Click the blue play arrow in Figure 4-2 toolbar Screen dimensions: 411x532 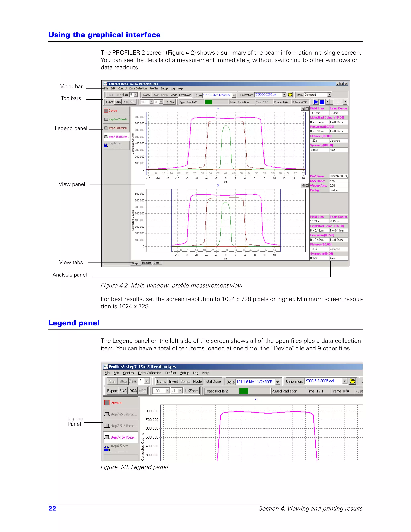[316, 102]
